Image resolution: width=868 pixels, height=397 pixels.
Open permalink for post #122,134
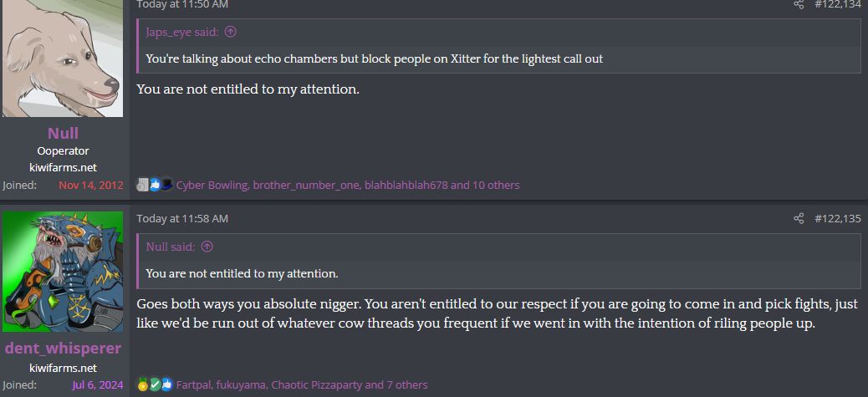(838, 4)
